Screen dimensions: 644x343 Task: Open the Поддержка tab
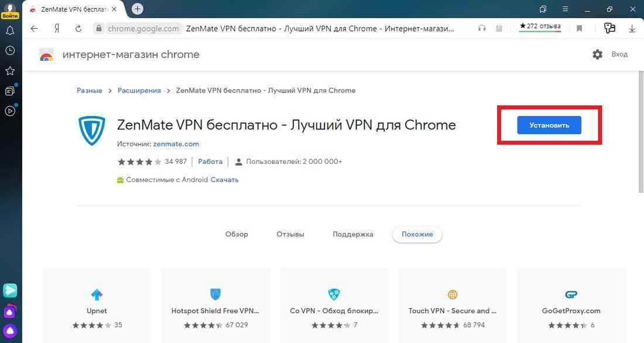[x=352, y=234]
